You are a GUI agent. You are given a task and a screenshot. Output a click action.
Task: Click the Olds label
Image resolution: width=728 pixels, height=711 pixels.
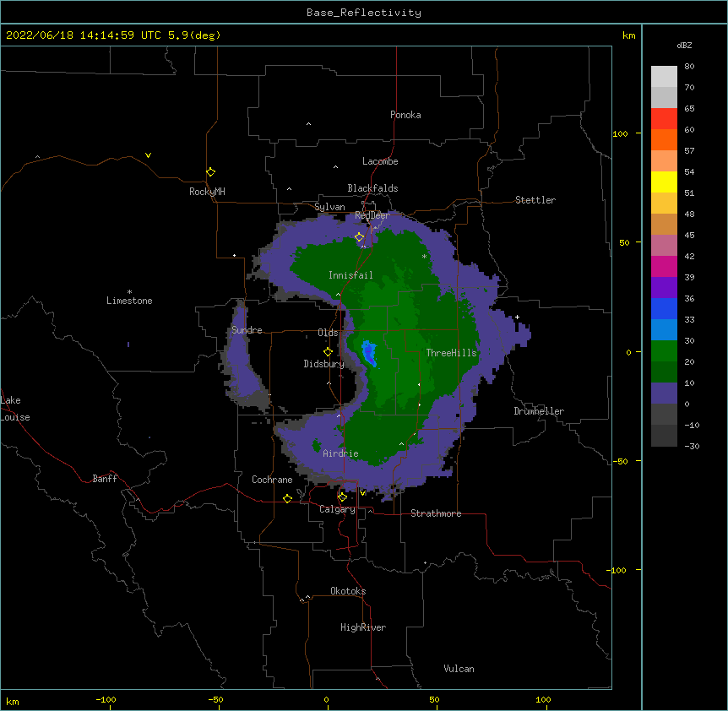pyautogui.click(x=328, y=333)
